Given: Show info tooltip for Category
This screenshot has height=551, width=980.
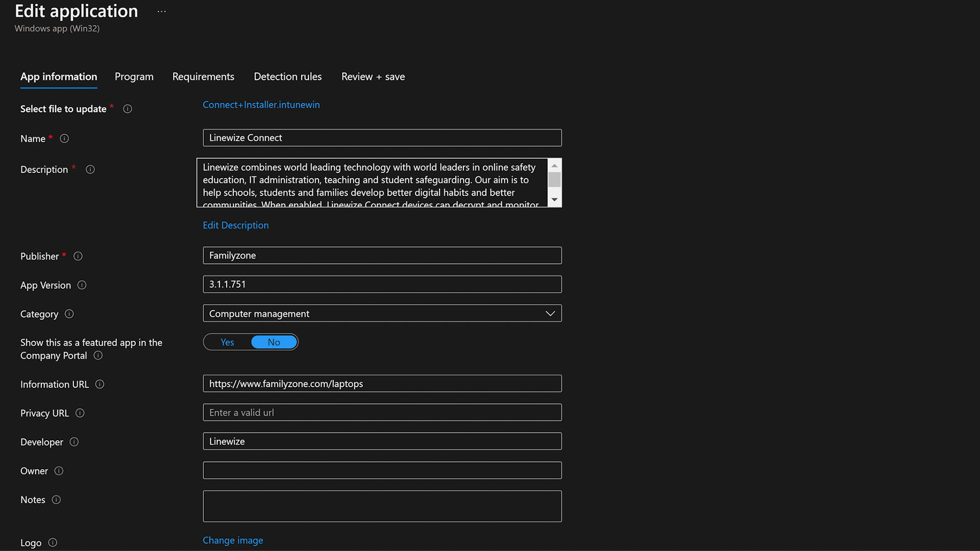Looking at the screenshot, I should pos(69,314).
